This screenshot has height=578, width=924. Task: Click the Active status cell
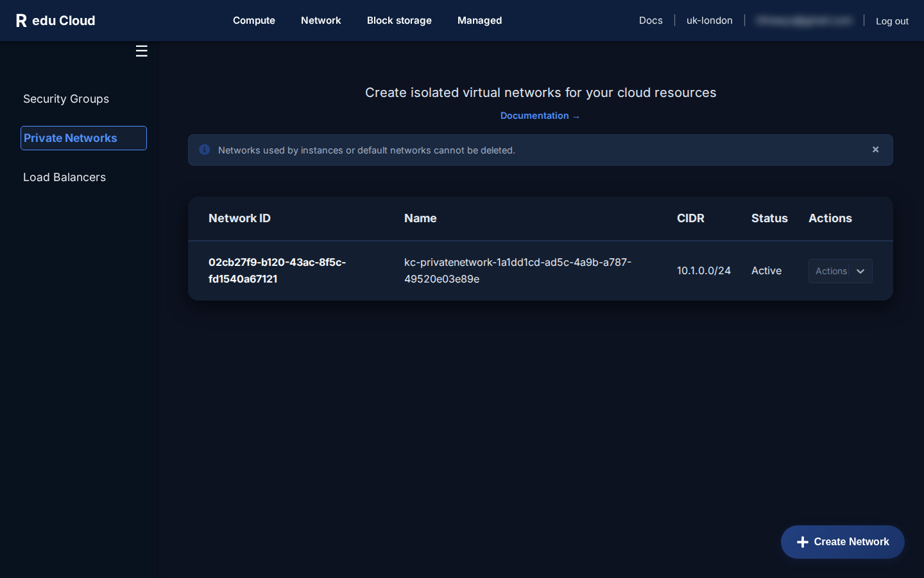(x=766, y=271)
